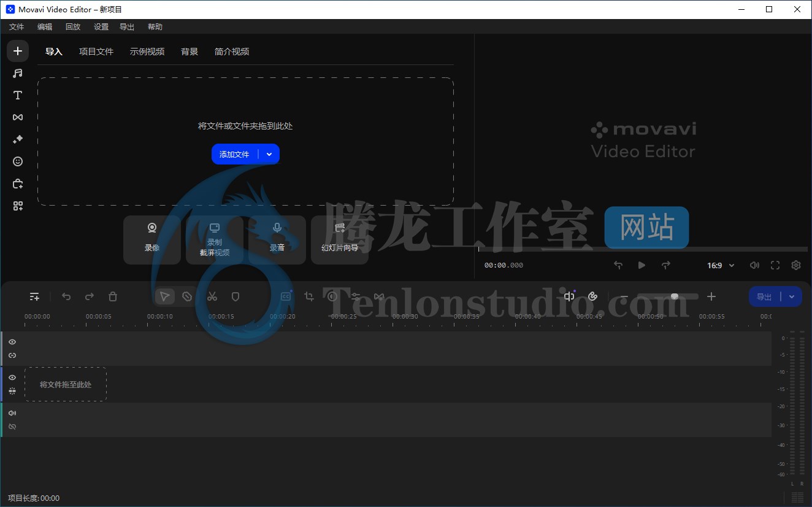Split clip with the scissors icon

tap(212, 296)
